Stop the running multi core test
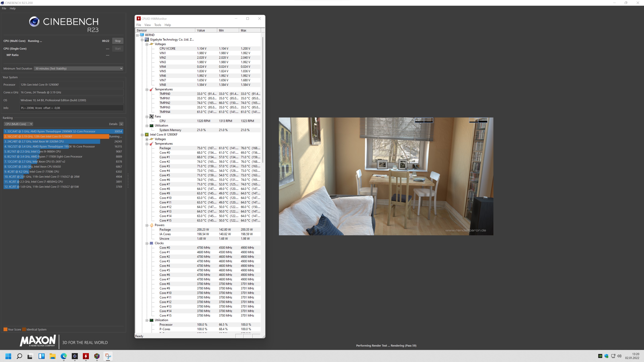This screenshot has width=644, height=362. click(118, 41)
